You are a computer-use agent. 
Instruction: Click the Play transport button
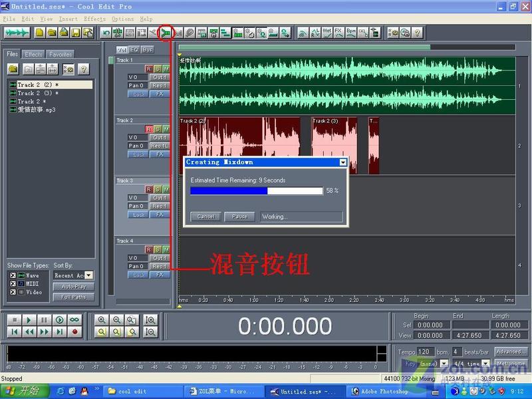pyautogui.click(x=29, y=320)
